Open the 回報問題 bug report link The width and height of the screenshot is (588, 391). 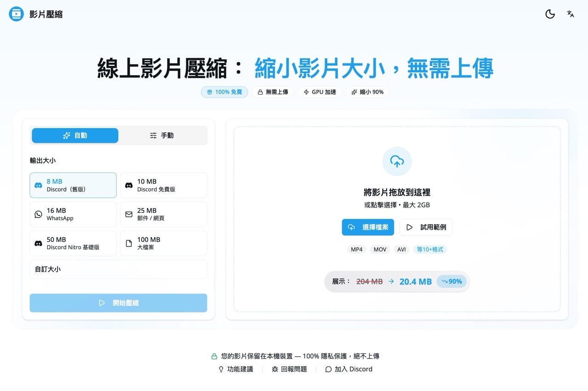tap(289, 369)
